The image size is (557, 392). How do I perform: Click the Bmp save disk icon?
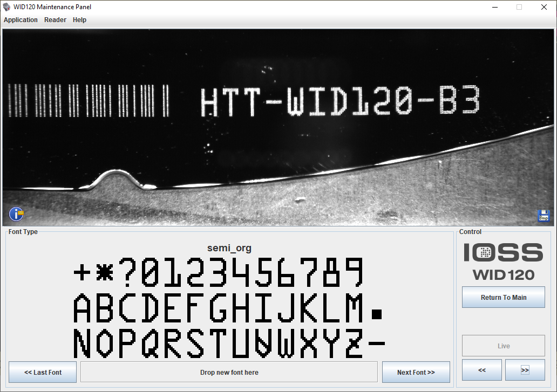[544, 215]
